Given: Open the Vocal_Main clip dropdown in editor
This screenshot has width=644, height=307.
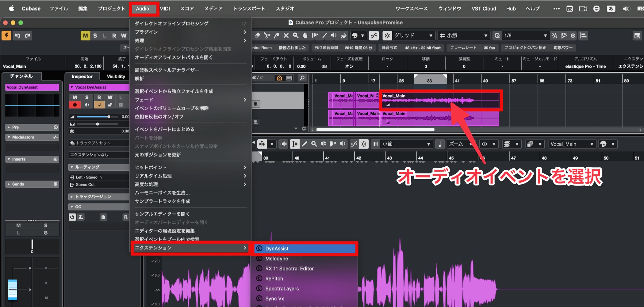Looking at the screenshot, I should pyautogui.click(x=572, y=144).
